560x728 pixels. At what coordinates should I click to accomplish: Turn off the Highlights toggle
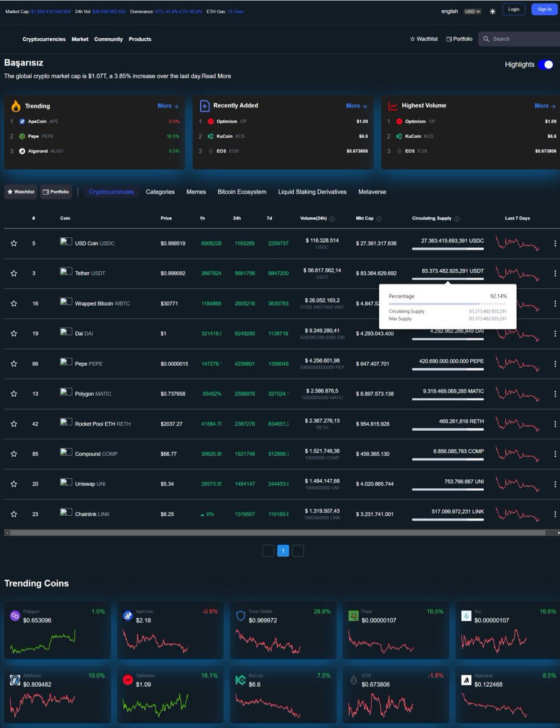click(544, 64)
